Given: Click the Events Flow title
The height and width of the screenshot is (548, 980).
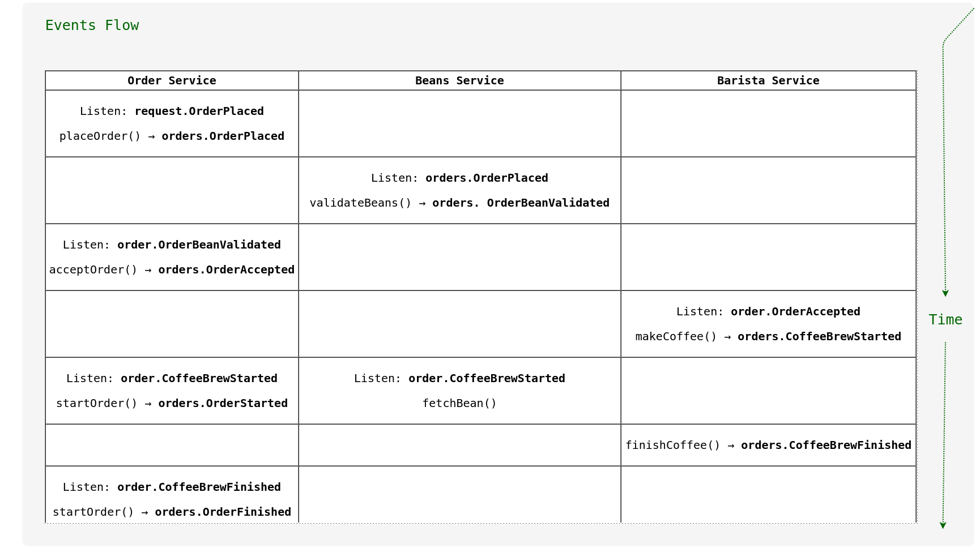Looking at the screenshot, I should click(92, 25).
